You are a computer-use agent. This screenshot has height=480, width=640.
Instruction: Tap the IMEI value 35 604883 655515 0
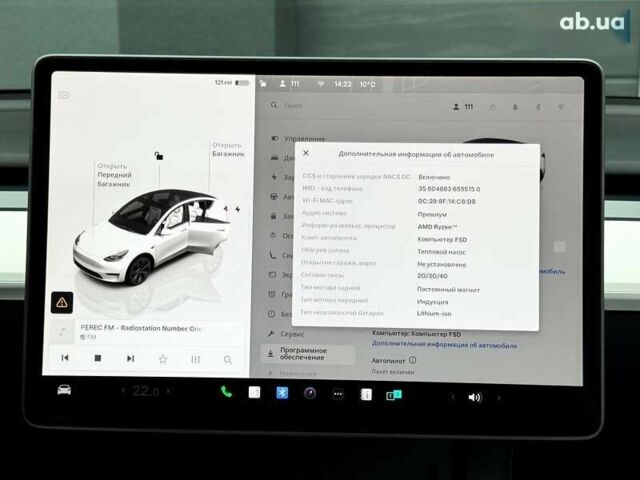click(x=449, y=189)
